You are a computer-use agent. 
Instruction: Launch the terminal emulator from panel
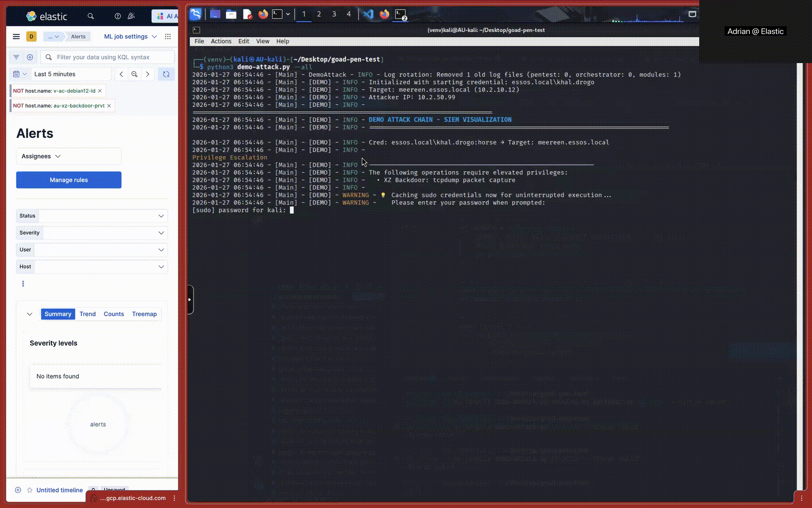pos(278,14)
